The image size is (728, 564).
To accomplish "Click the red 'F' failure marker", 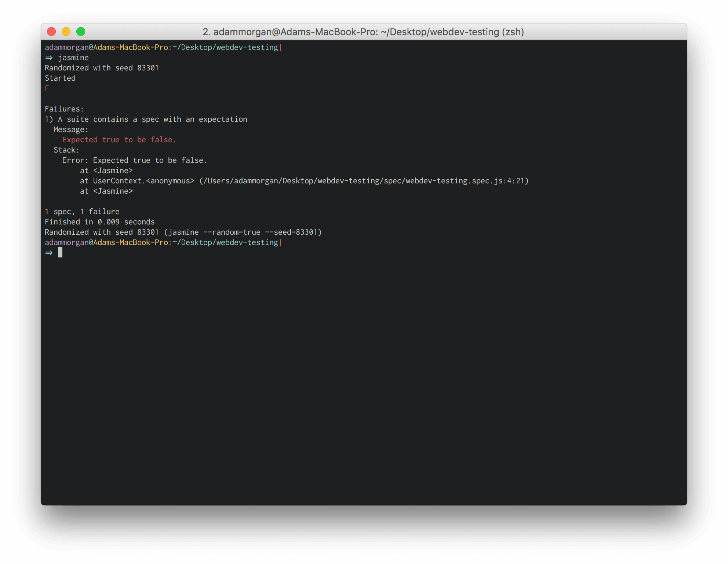I will click(x=47, y=88).
